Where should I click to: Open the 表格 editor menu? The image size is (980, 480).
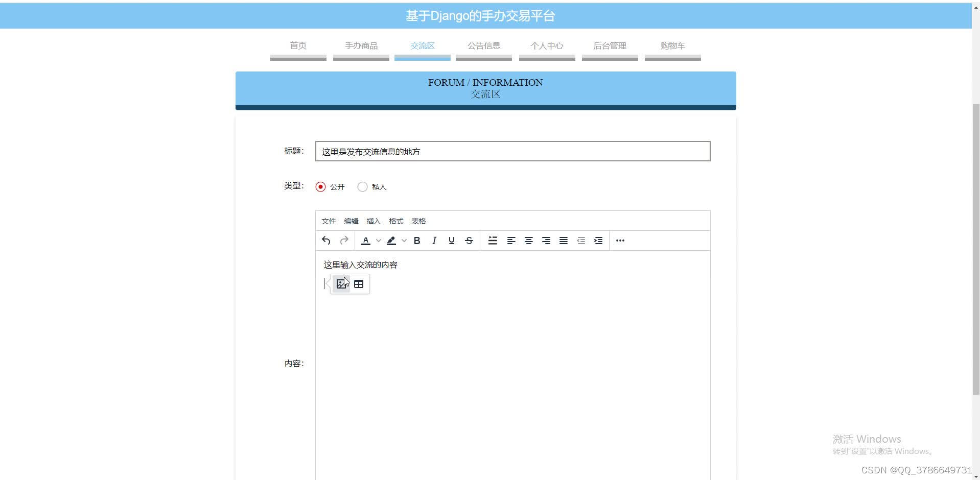pos(418,221)
